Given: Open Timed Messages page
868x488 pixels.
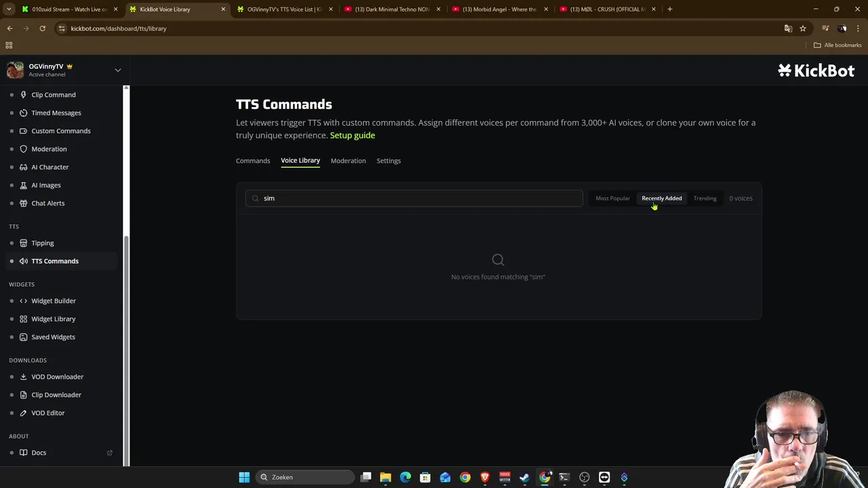Looking at the screenshot, I should (x=56, y=113).
